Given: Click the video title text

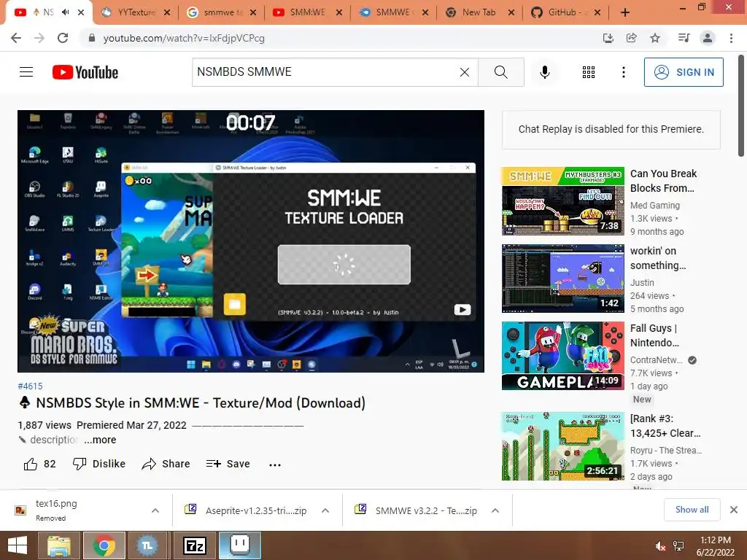Looking at the screenshot, I should pyautogui.click(x=201, y=402).
